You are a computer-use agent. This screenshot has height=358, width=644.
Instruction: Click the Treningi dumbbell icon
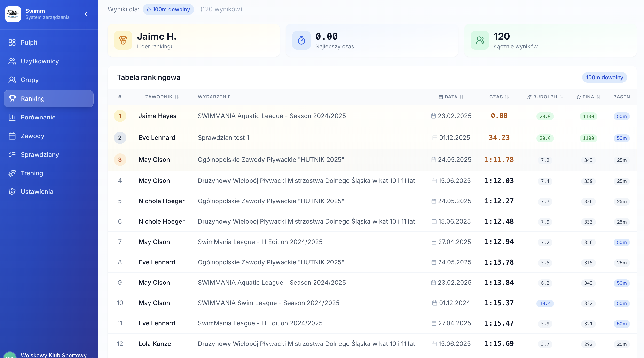pos(12,173)
